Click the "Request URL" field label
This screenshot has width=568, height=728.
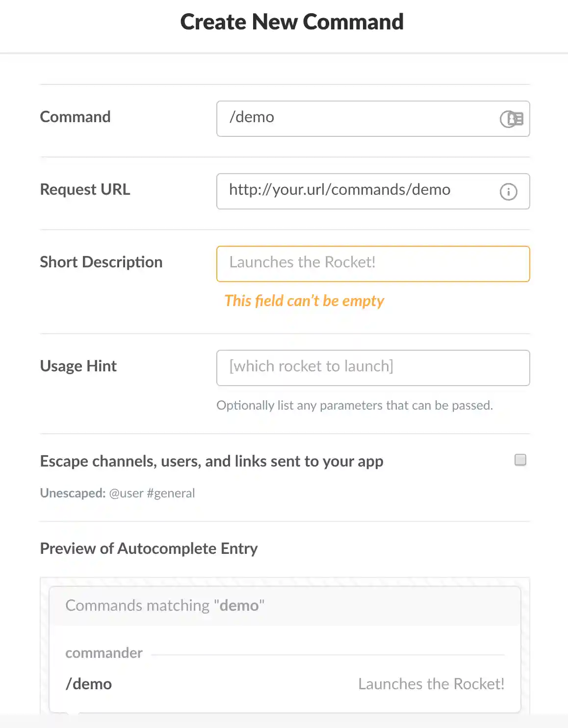(85, 189)
